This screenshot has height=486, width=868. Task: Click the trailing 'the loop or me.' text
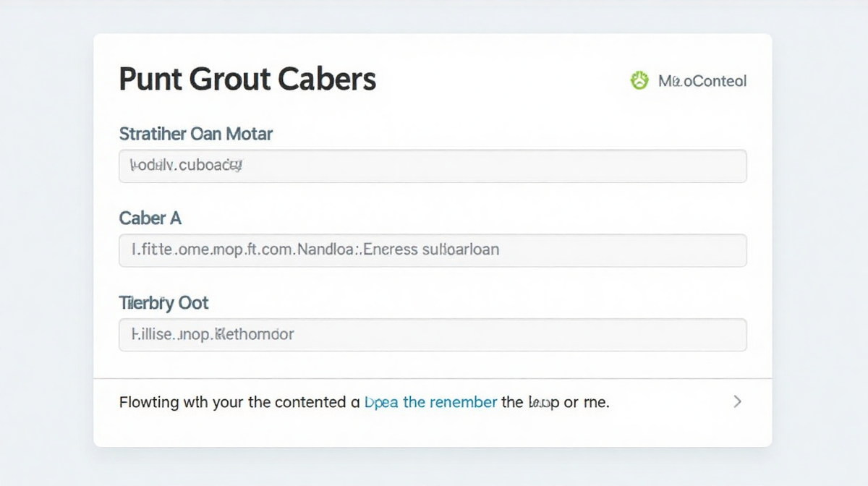[555, 402]
